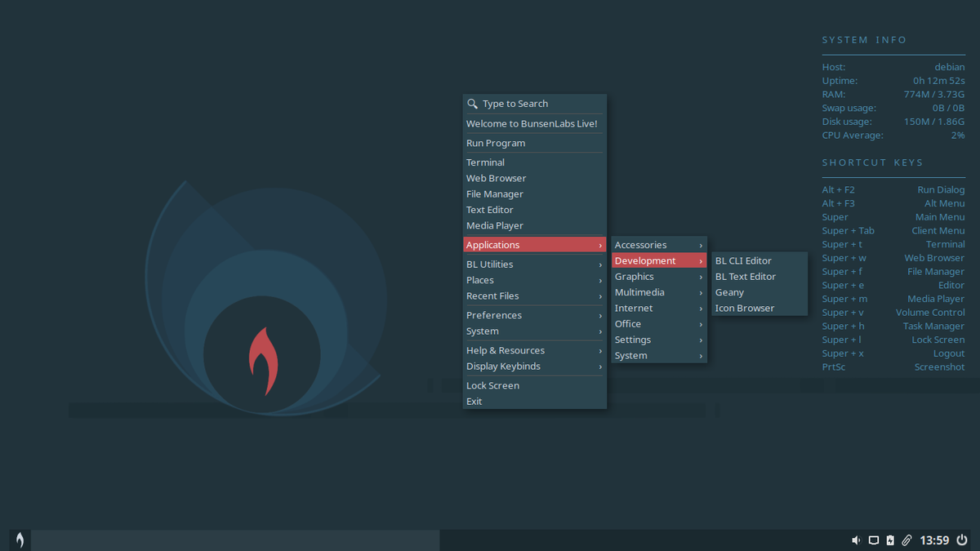Expand System category in Applications submenu
980x551 pixels.
pyautogui.click(x=659, y=356)
